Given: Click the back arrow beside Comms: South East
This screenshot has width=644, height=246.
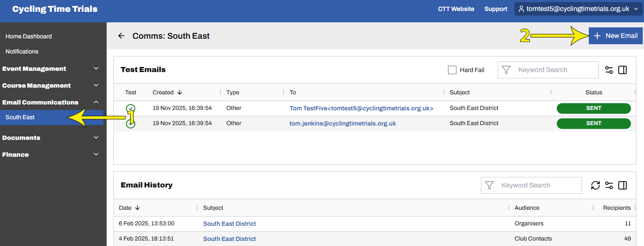Looking at the screenshot, I should click(x=121, y=36).
